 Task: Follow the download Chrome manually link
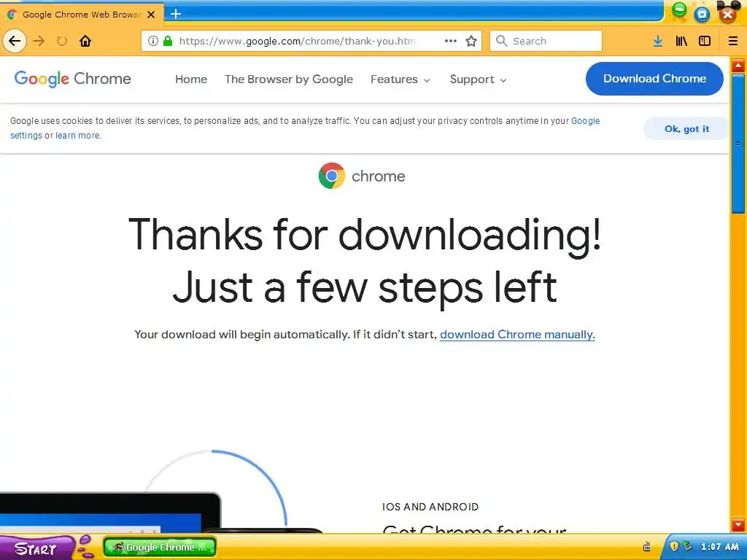coord(517,334)
